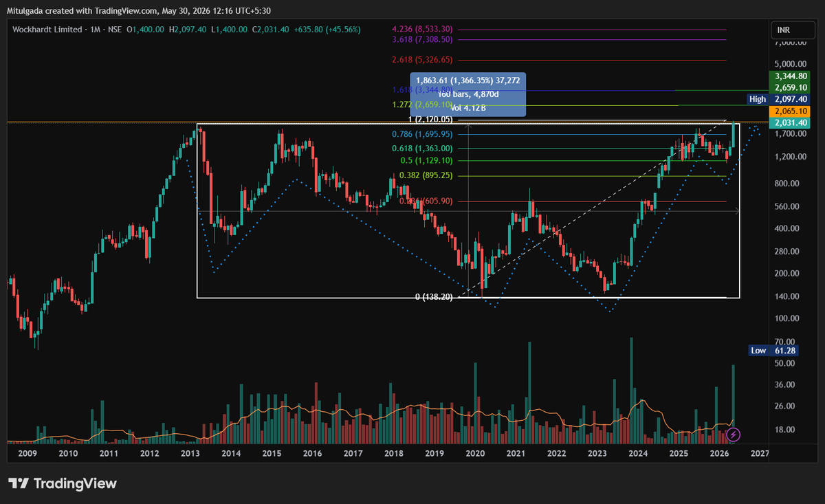Click the 2025 label on time axis
Viewport: 825px width, 504px height.
point(679,454)
